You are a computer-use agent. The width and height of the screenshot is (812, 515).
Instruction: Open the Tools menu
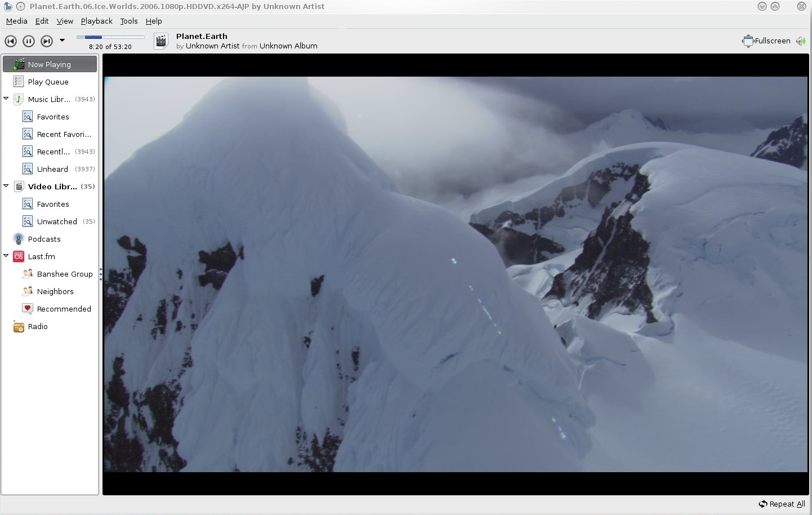point(128,21)
